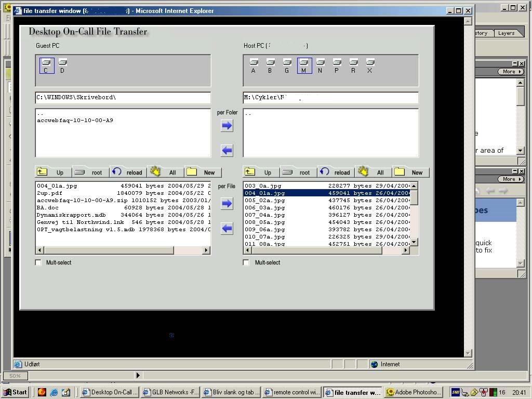Select 010_07a.jpg in Host PC file list

[x=327, y=237]
